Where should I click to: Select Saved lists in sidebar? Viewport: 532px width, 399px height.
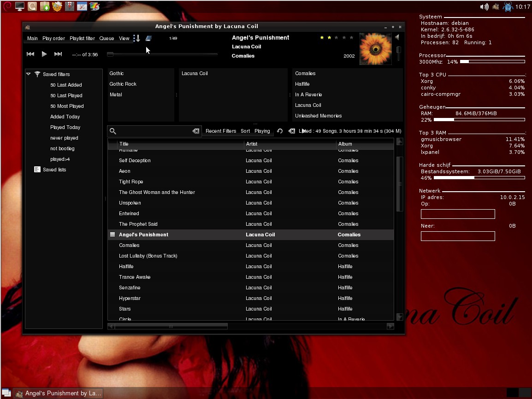click(x=54, y=170)
